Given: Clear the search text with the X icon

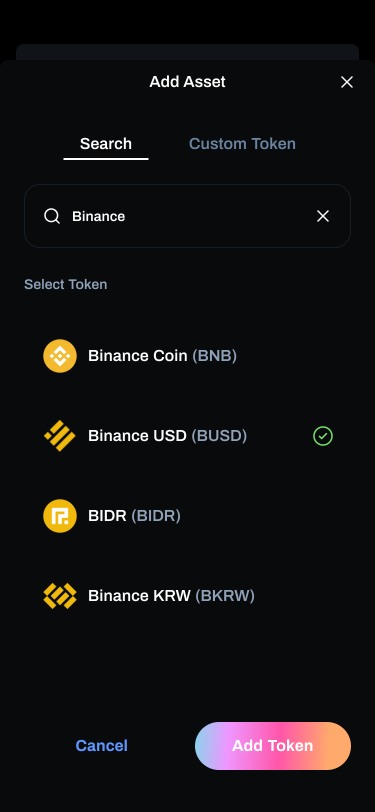Looking at the screenshot, I should point(323,216).
